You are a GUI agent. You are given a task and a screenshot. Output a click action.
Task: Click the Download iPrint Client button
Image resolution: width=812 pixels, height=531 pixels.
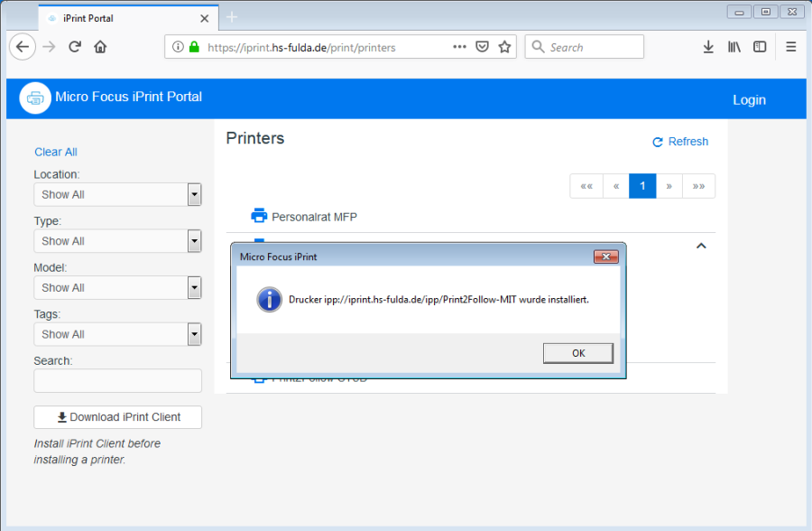117,416
